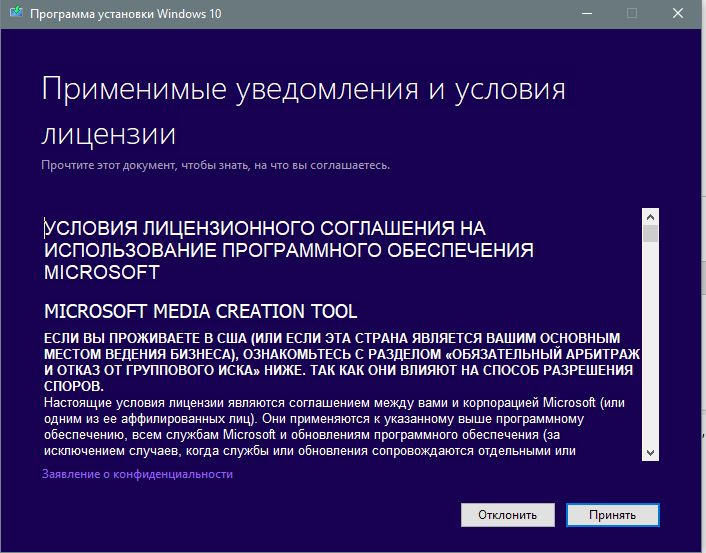Minimize the Windows 10 setup window
706x553 pixels.
coord(587,14)
